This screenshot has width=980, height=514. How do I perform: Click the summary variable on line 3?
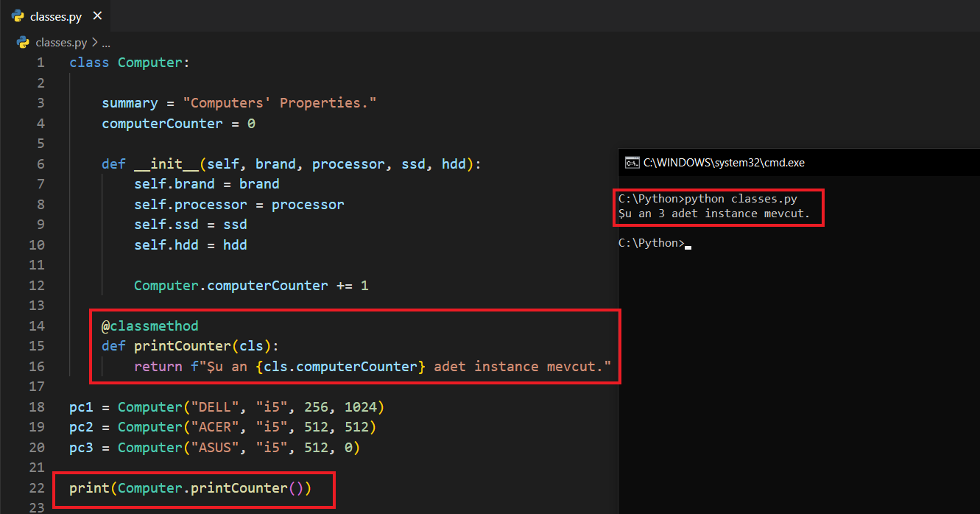pos(130,103)
